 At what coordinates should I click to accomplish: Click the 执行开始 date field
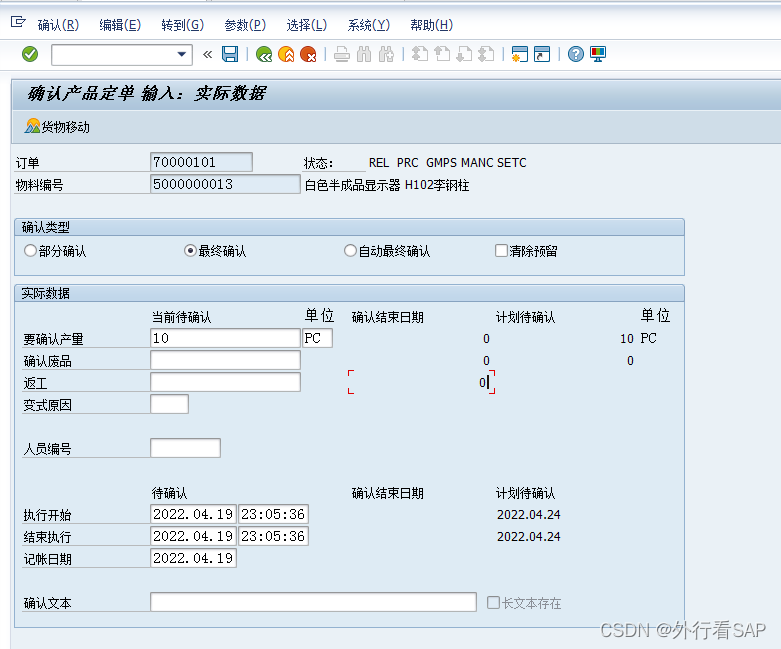(193, 514)
